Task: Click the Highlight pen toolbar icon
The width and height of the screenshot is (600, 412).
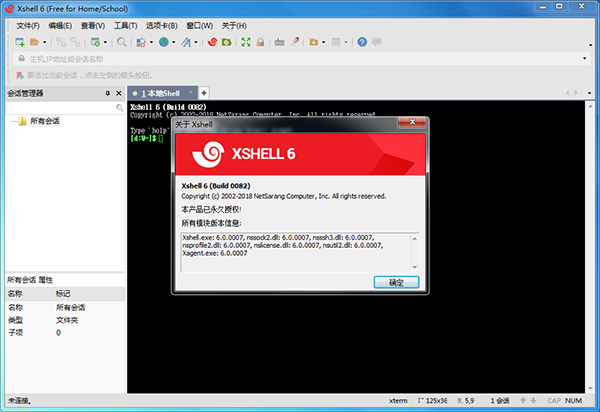Action: pos(294,42)
